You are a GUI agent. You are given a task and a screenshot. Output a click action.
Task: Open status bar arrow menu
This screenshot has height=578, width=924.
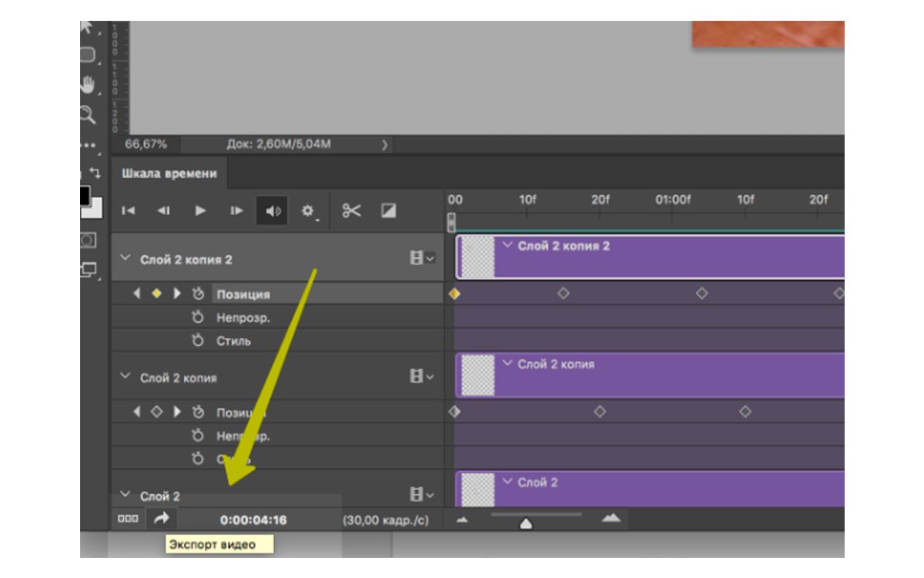[385, 144]
